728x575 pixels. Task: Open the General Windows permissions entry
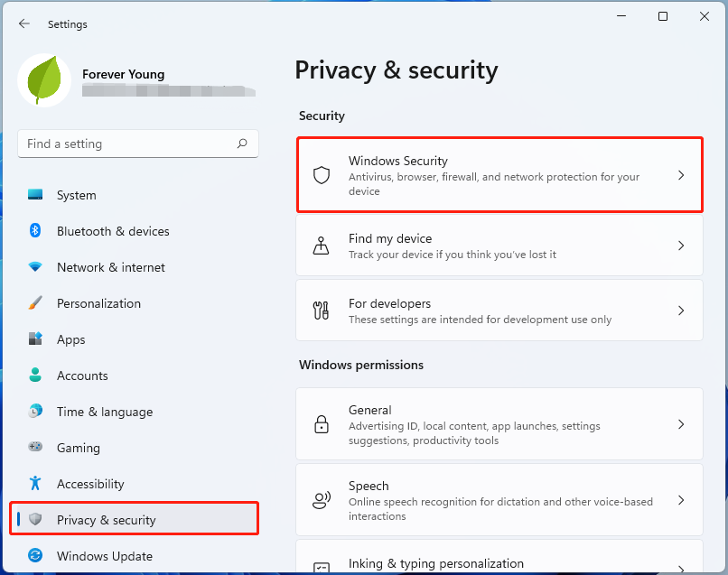click(x=499, y=424)
